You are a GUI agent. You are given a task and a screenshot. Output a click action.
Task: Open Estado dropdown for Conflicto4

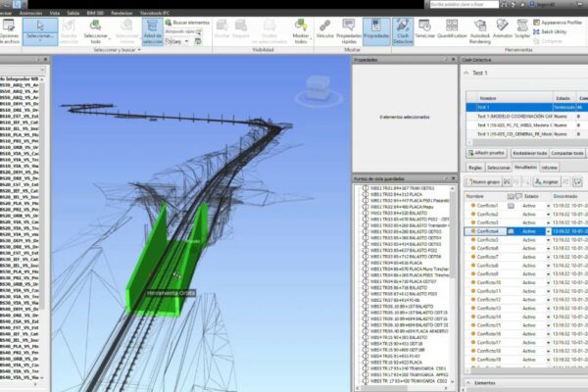pos(547,230)
